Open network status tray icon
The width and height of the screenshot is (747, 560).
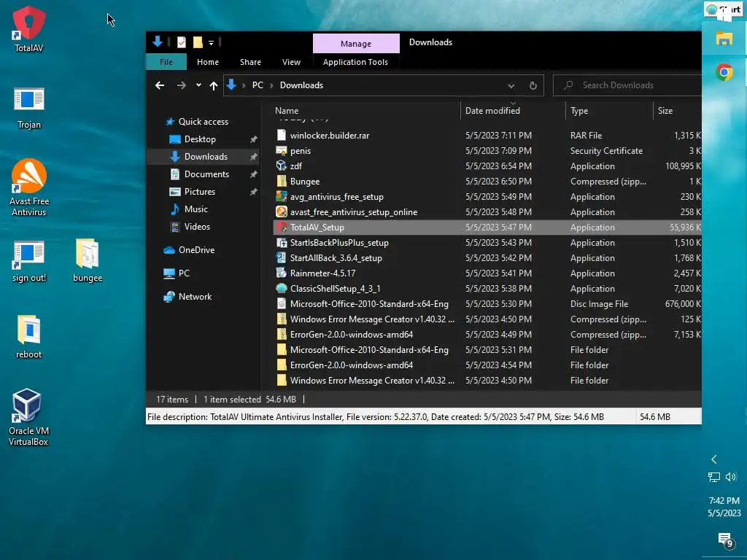pos(713,477)
